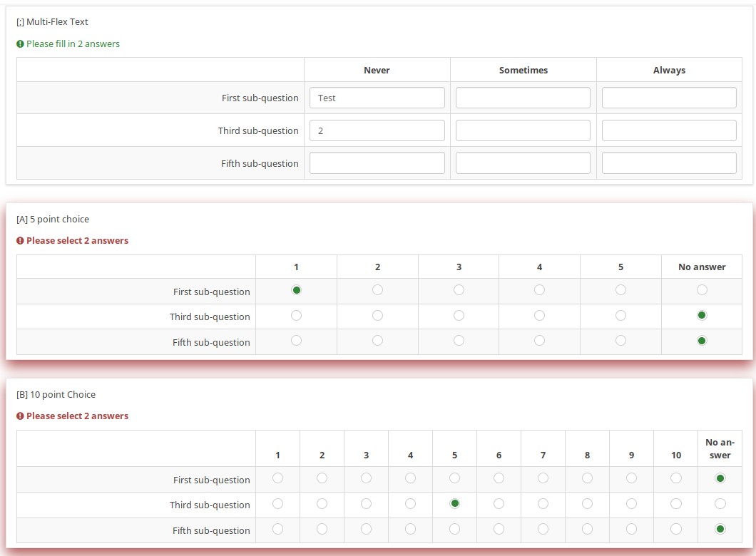
Task: Pick rating 10 for First sub-question in 10 point Choice
Action: coord(675,478)
